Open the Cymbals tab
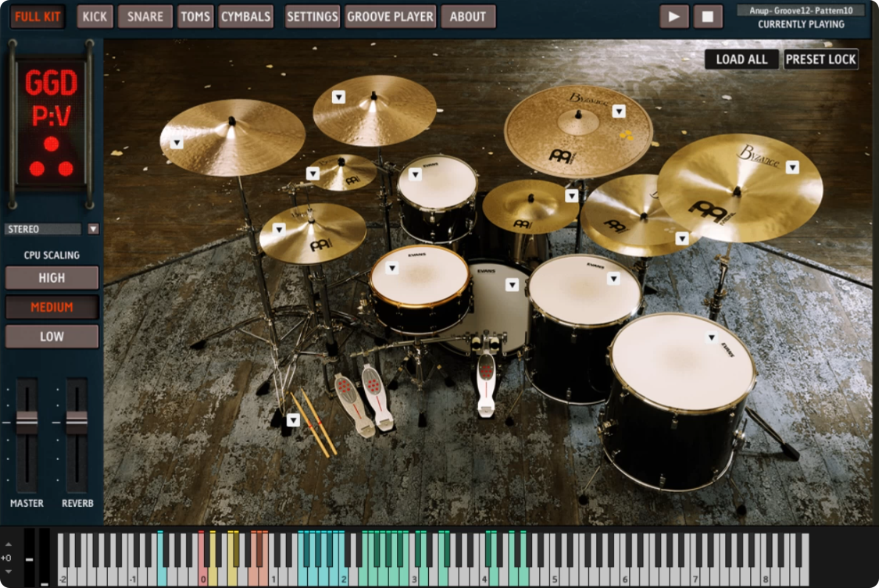The image size is (879, 588). pos(245,17)
